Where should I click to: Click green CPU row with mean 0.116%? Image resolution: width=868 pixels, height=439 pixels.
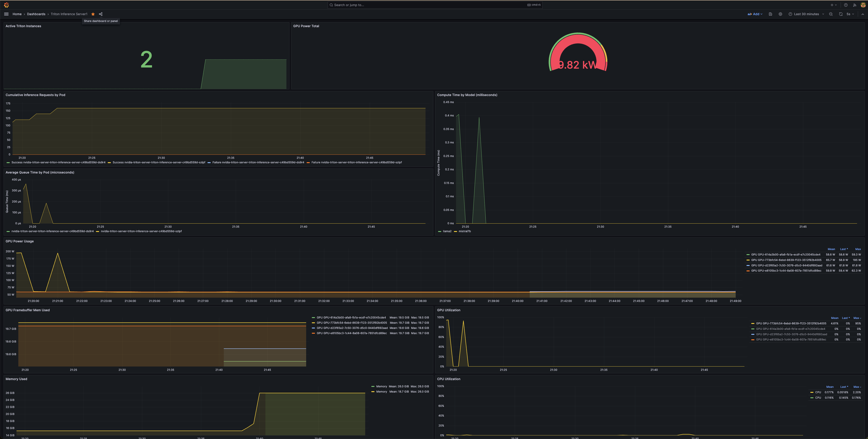point(836,398)
